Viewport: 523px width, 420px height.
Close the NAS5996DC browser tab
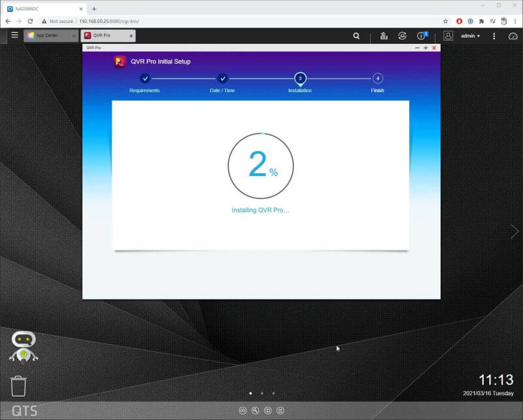81,9
